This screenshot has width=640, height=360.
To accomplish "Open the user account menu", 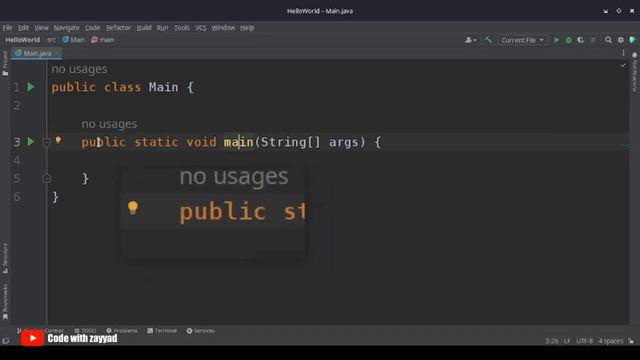I will [471, 40].
